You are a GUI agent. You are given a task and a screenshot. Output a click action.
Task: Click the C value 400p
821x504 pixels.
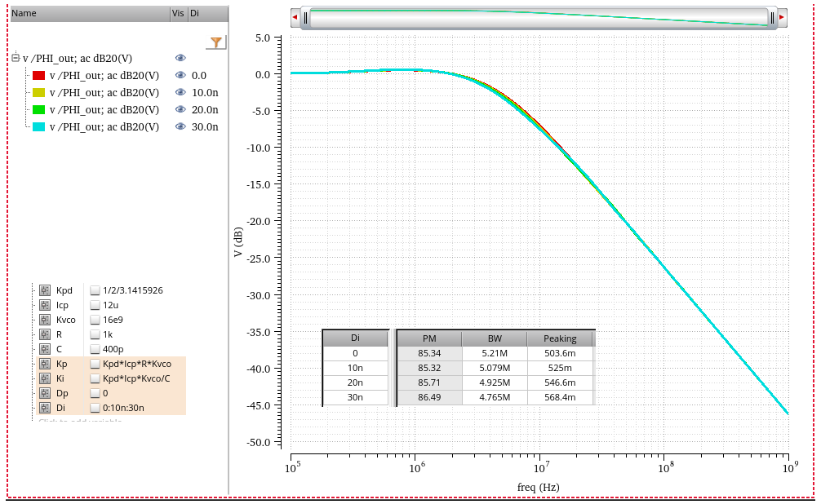tap(113, 349)
